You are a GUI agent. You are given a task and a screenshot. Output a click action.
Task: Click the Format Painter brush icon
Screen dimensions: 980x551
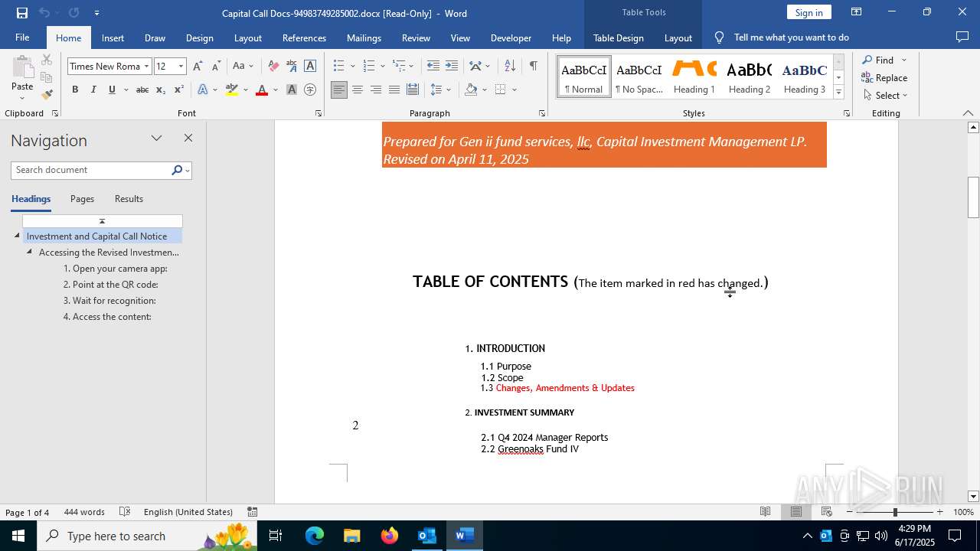[47, 95]
